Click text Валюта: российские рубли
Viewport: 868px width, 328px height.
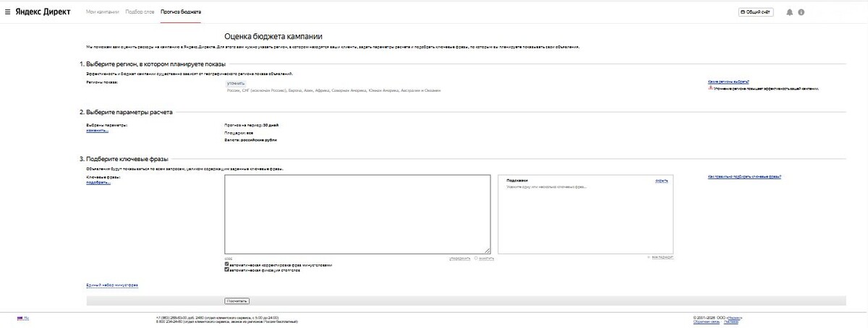click(x=251, y=139)
